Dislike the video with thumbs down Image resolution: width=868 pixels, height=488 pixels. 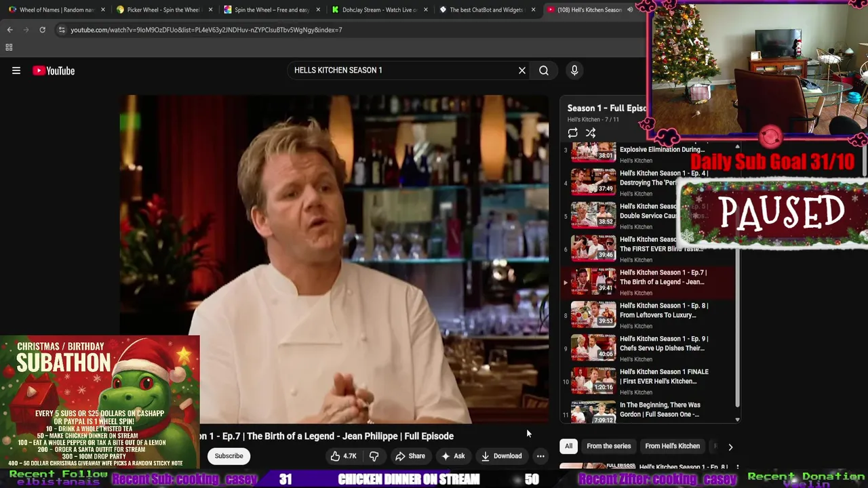pyautogui.click(x=374, y=456)
